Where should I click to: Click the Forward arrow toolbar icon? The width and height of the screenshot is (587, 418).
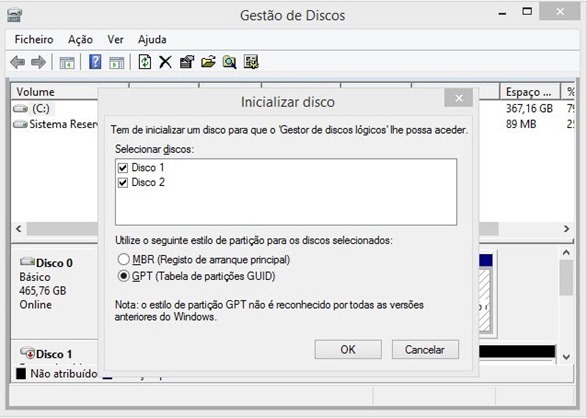(x=38, y=62)
